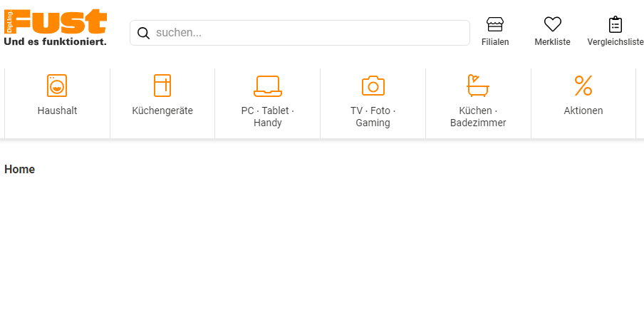Click the washing machine Haushalt icon
This screenshot has width=644, height=313.
click(x=57, y=86)
